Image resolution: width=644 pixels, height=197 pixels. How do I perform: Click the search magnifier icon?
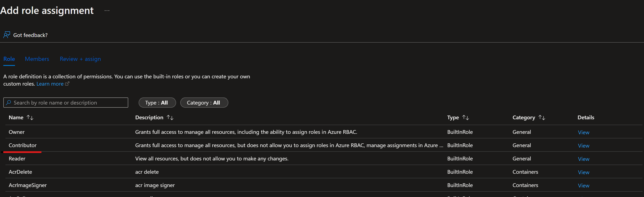[9, 103]
